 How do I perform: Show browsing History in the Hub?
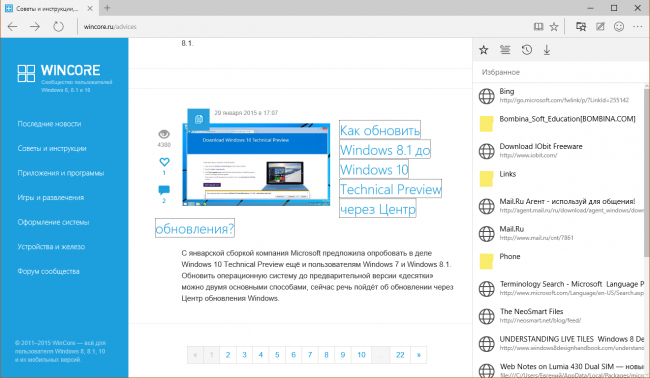pyautogui.click(x=526, y=50)
